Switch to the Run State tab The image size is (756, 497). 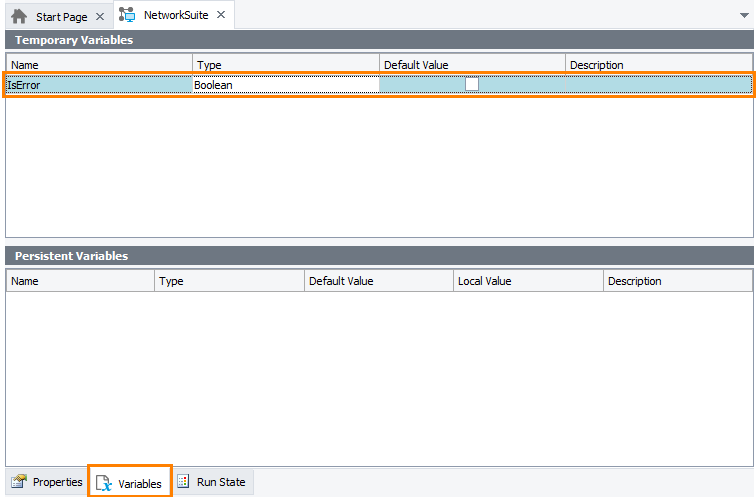pos(220,482)
